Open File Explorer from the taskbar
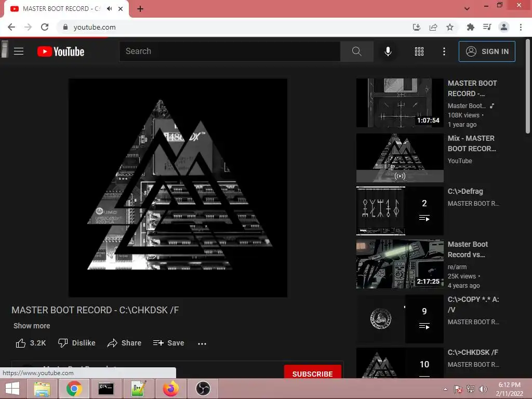This screenshot has height=399, width=532. click(42, 389)
